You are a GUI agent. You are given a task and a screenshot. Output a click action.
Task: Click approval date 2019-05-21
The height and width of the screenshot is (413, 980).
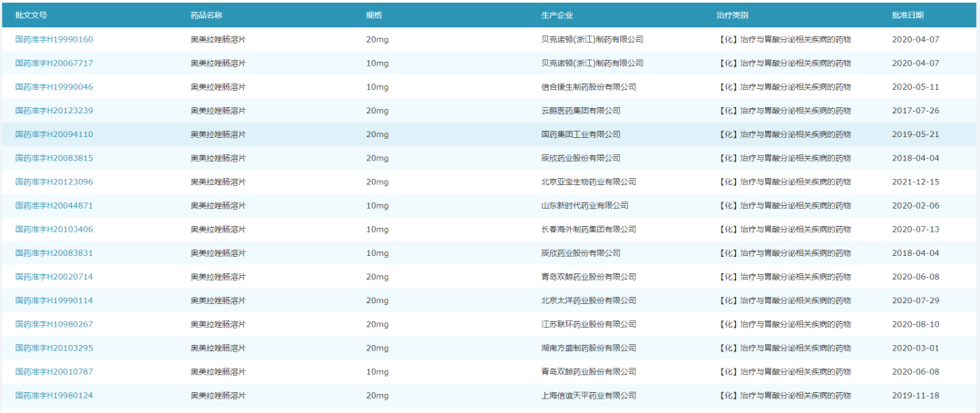[916, 134]
